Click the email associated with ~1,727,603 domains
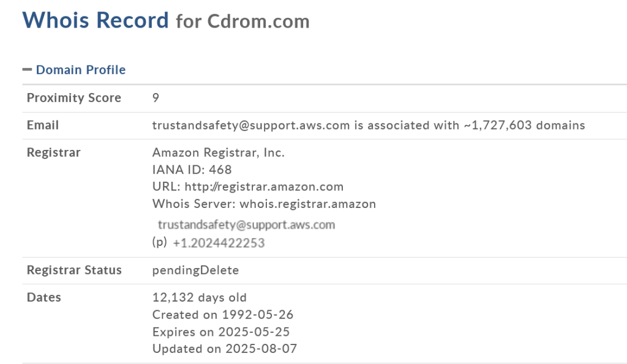 tap(251, 125)
